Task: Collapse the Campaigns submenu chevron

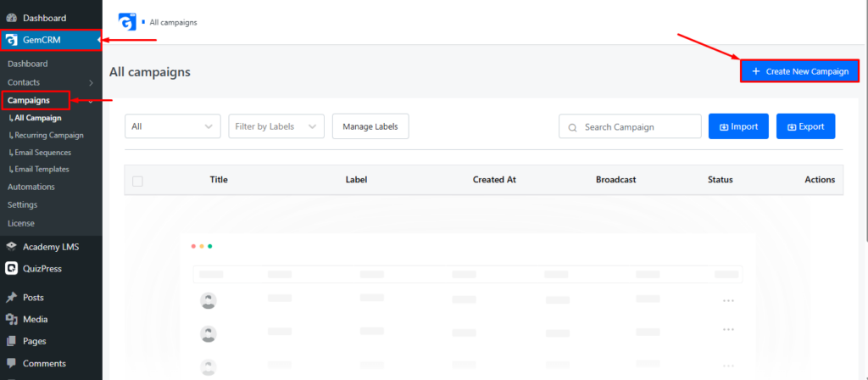Action: [x=90, y=102]
